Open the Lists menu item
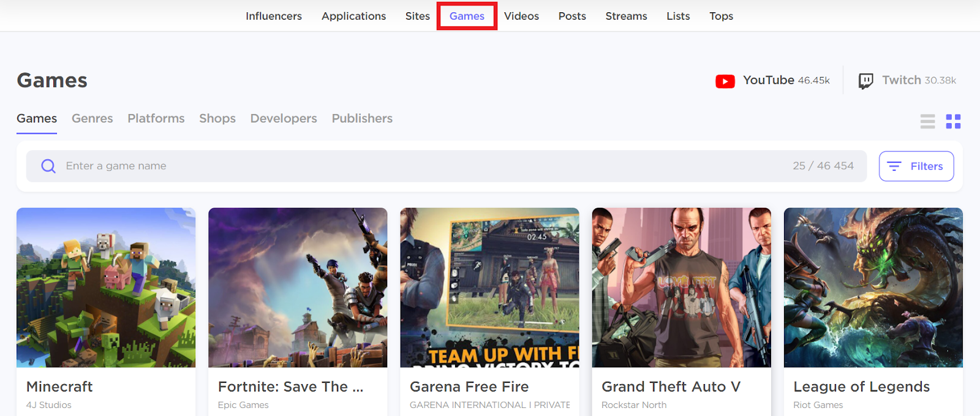980x416 pixels. tap(678, 16)
